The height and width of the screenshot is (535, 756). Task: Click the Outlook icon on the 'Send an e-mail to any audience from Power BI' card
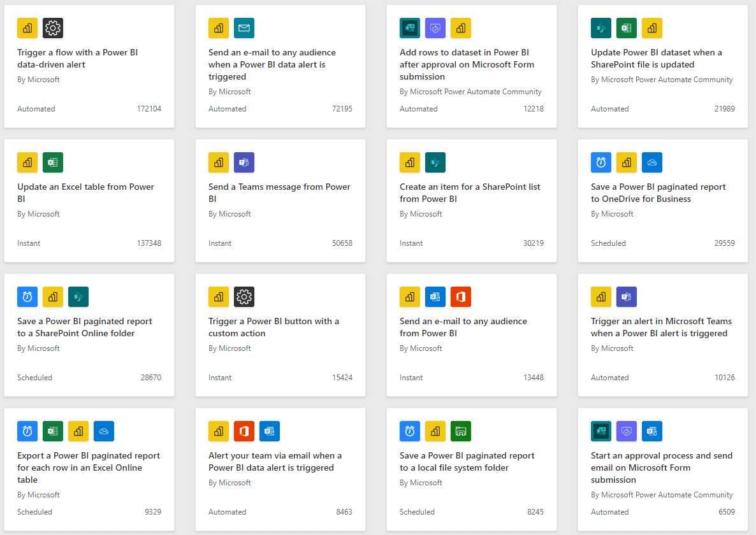pyautogui.click(x=435, y=297)
